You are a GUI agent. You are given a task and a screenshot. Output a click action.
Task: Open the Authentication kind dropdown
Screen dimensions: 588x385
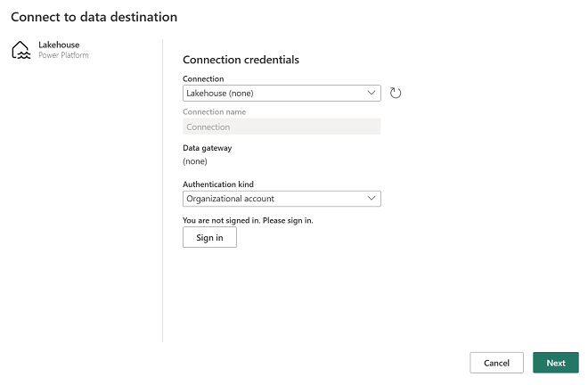coord(282,199)
